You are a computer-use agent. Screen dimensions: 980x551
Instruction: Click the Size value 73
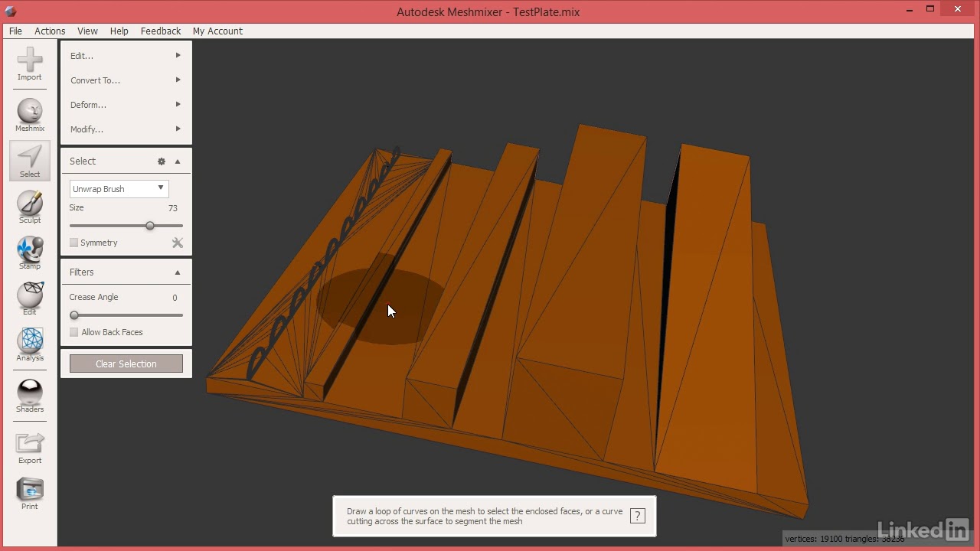click(172, 208)
